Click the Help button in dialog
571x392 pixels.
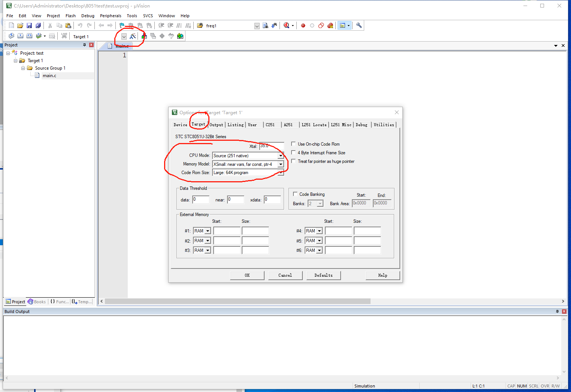pos(383,275)
